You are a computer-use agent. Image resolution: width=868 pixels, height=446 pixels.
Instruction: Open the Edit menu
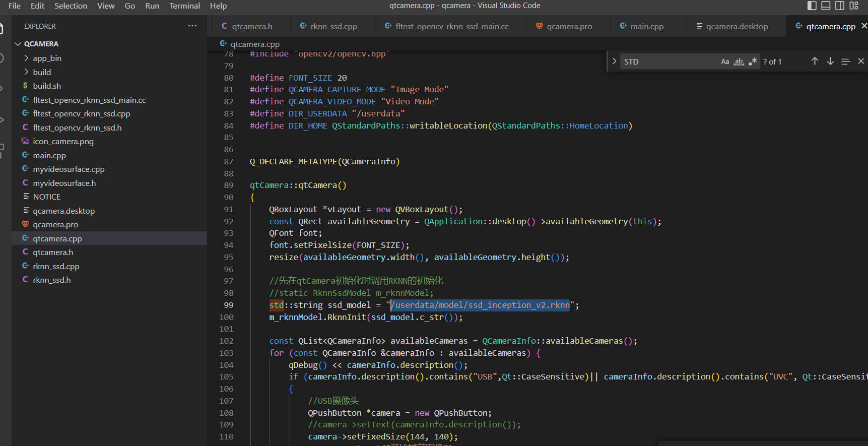coord(37,6)
